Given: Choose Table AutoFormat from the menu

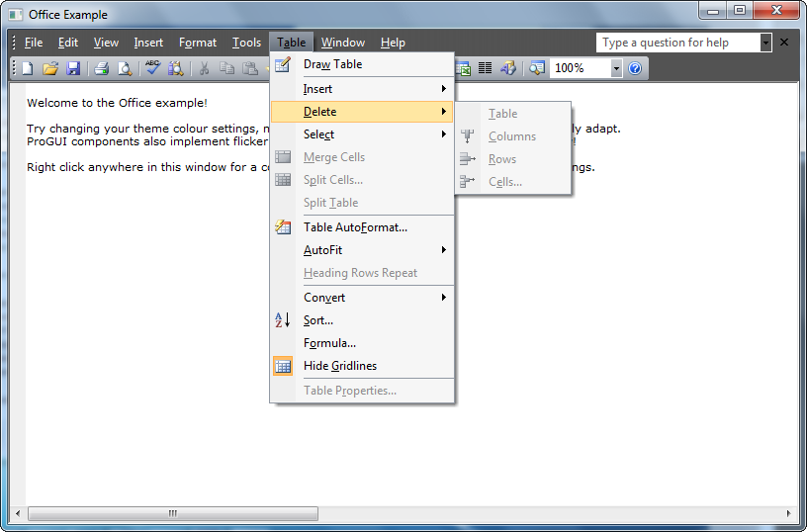Looking at the screenshot, I should pos(355,227).
